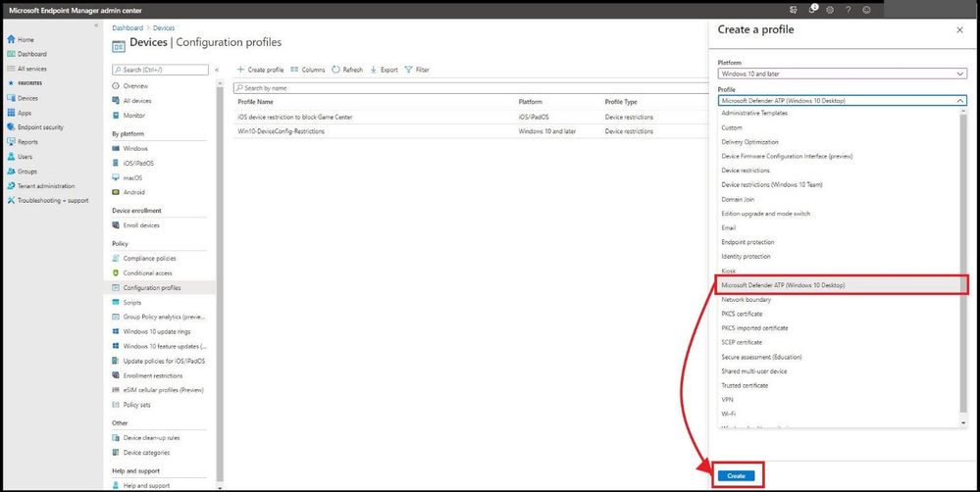Collapse the Devices menu pane chevron
980x492 pixels.
tap(216, 70)
